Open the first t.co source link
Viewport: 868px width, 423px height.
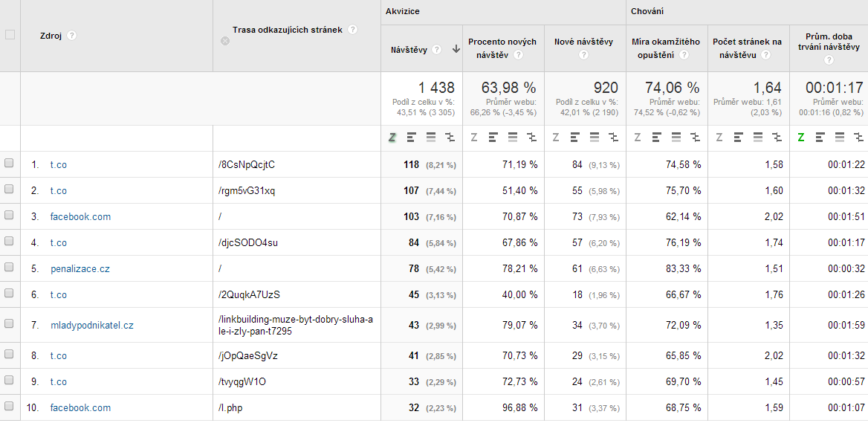click(58, 165)
